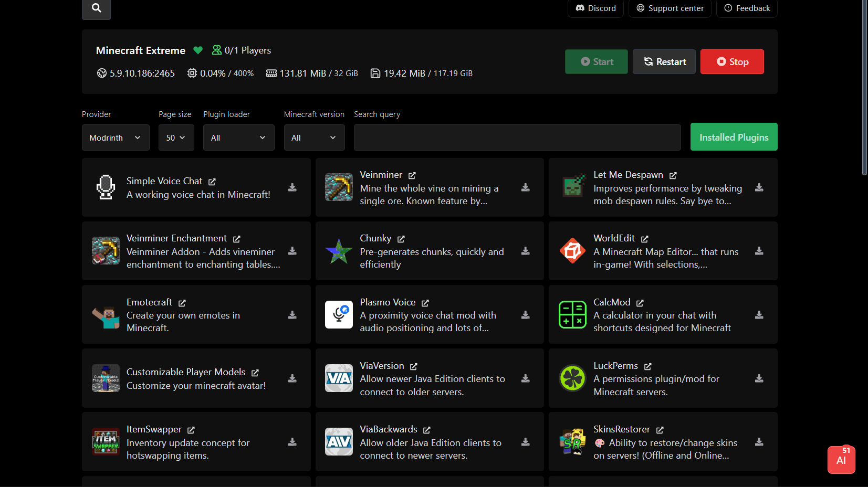Click the LuckPerms clover thumbnail
868x487 pixels.
click(572, 378)
